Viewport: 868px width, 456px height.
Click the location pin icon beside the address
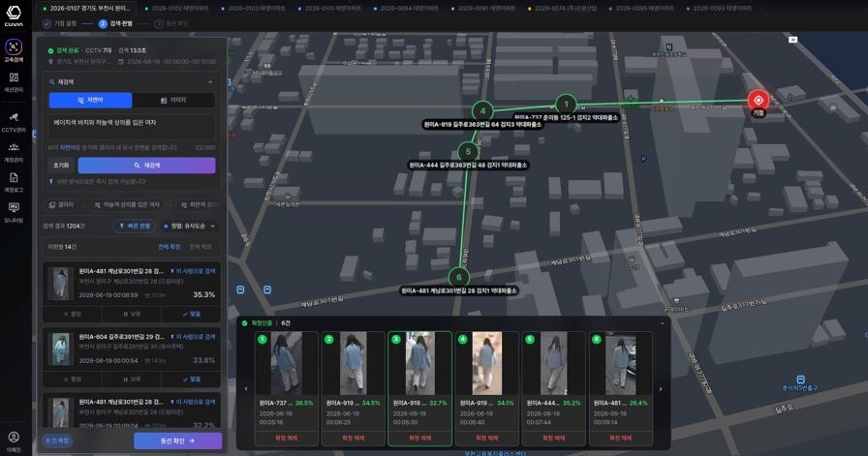pos(51,61)
